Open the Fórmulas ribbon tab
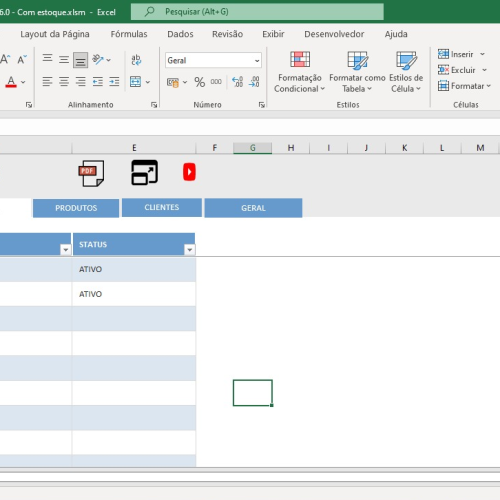The height and width of the screenshot is (500, 500). coord(129,34)
